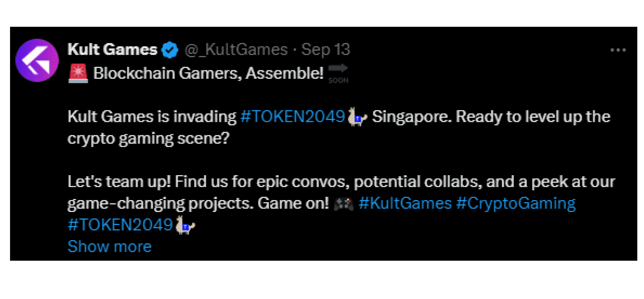Image resolution: width=644 pixels, height=299 pixels.
Task: Click the llama emoji after first #TOKEN2049
Action: point(357,117)
